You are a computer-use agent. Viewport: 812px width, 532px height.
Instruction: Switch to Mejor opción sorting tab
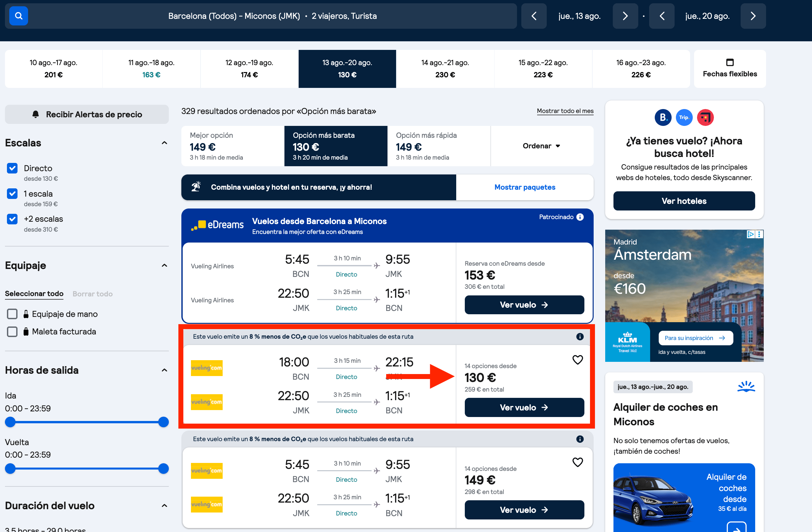coord(233,146)
